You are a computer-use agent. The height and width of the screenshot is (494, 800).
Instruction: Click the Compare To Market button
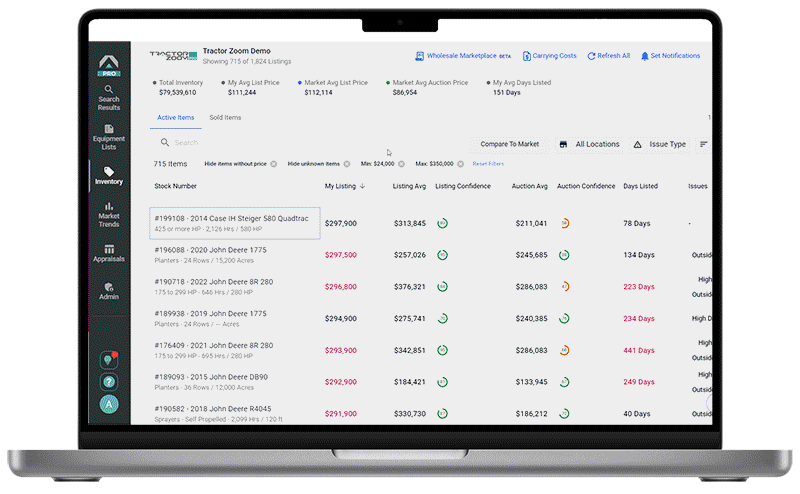509,144
